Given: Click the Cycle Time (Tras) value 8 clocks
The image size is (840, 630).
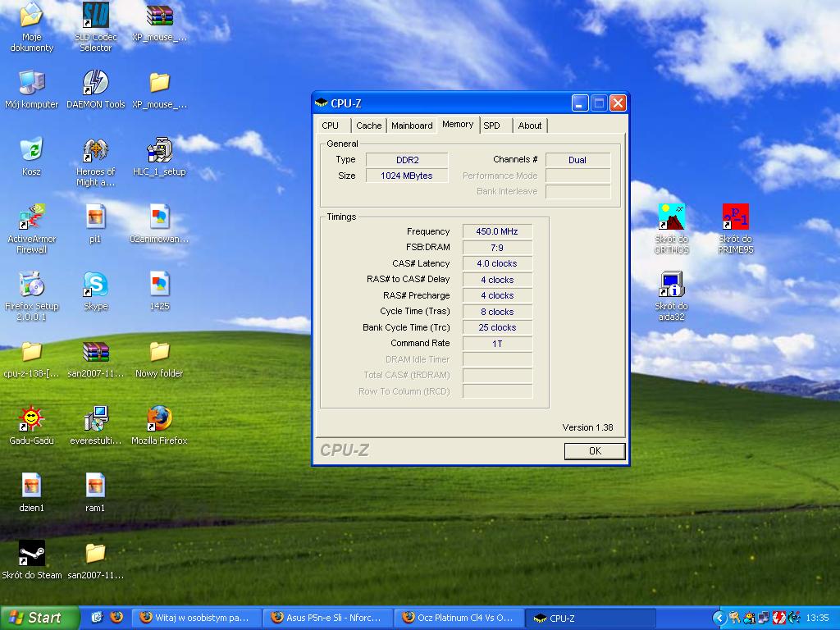Looking at the screenshot, I should coord(497,312).
